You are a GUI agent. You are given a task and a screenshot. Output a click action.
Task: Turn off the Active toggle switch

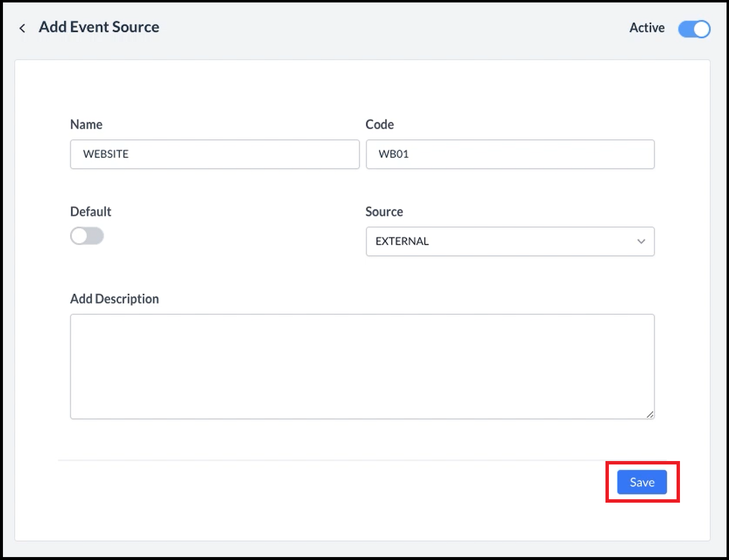(694, 29)
